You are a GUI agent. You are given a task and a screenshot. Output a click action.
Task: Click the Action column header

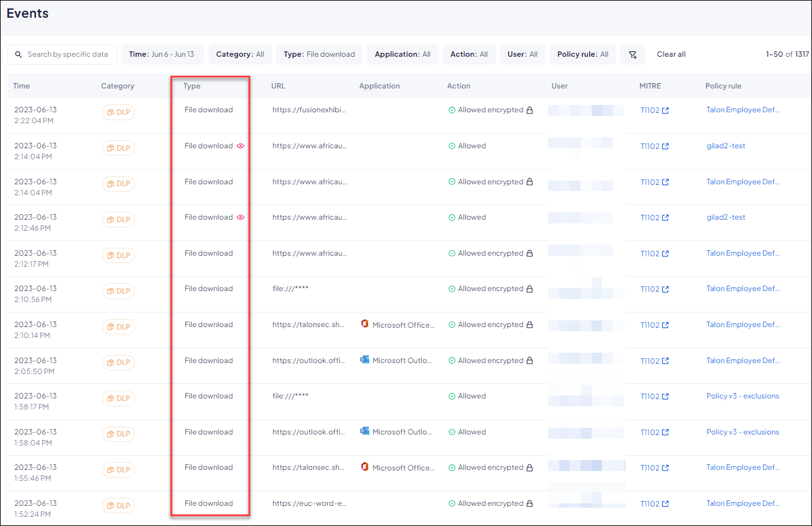[459, 86]
